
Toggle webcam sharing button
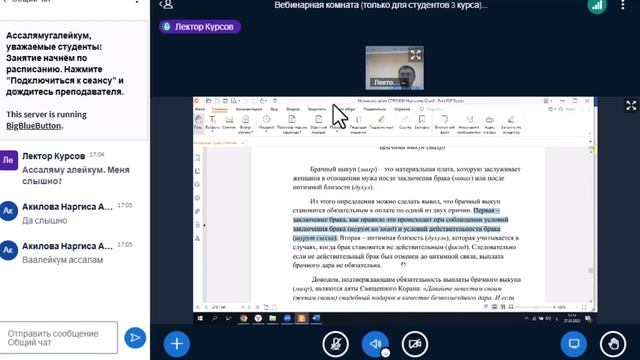coord(415,344)
